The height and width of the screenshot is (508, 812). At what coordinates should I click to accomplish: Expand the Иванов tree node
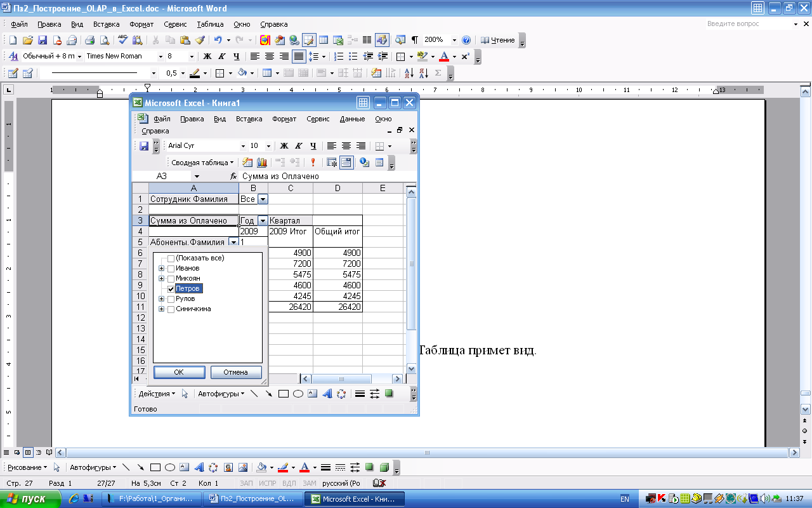coord(162,269)
